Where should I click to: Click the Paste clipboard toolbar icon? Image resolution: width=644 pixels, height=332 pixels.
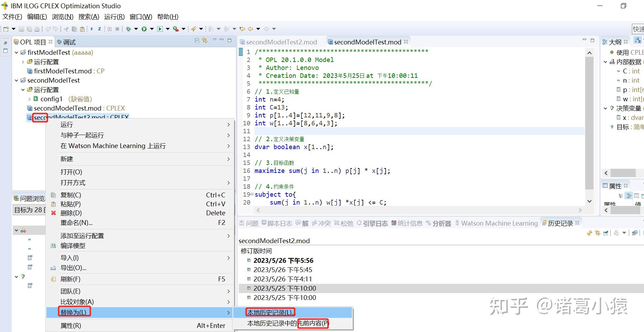pos(82,29)
